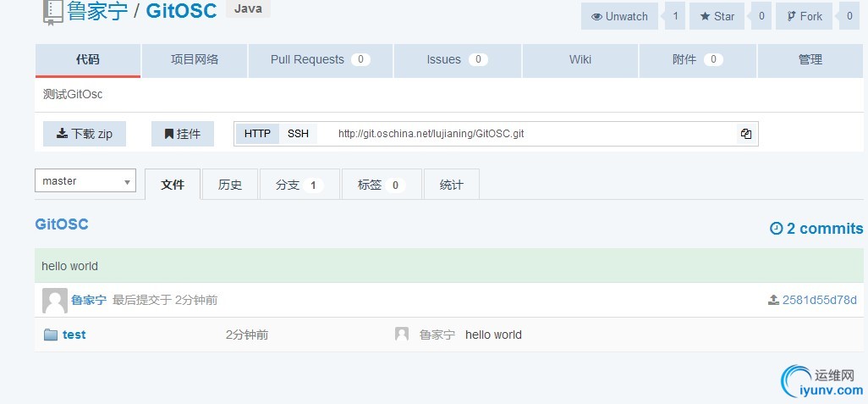Click the large avatar beside 最后提交于
The image size is (868, 404).
tap(55, 301)
